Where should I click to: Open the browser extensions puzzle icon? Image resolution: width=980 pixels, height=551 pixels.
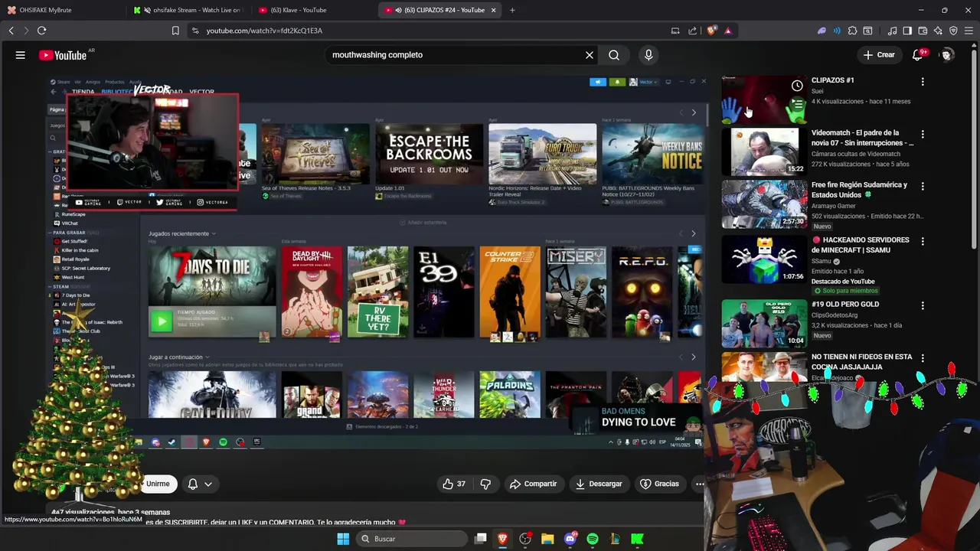pyautogui.click(x=852, y=31)
